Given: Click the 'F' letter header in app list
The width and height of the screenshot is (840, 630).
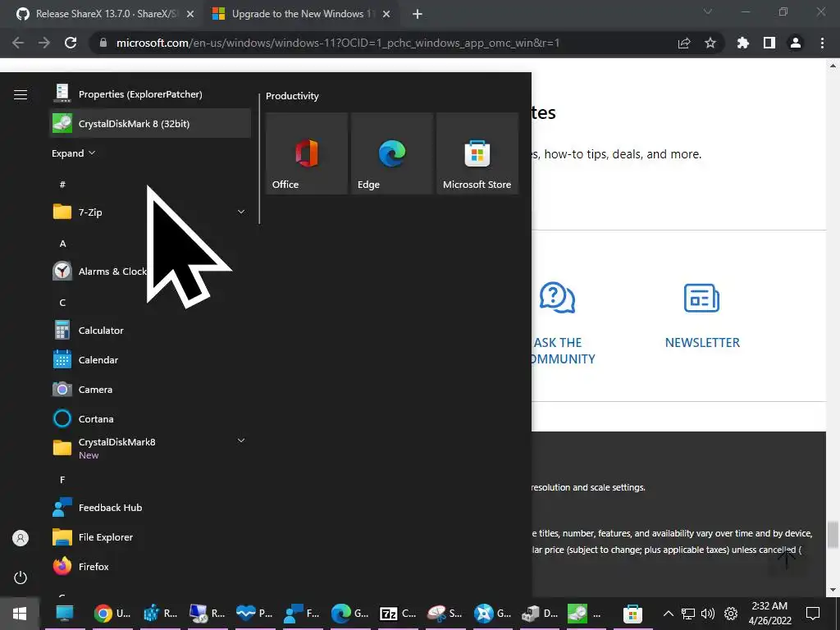Looking at the screenshot, I should [62, 479].
